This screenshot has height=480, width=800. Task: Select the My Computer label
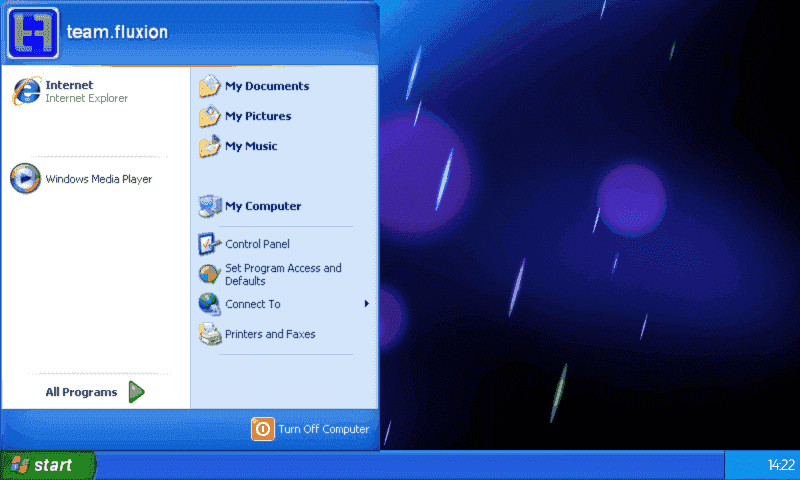(x=263, y=206)
